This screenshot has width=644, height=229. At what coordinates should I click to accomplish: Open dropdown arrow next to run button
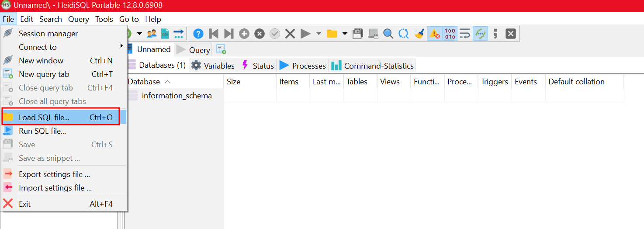click(x=319, y=34)
